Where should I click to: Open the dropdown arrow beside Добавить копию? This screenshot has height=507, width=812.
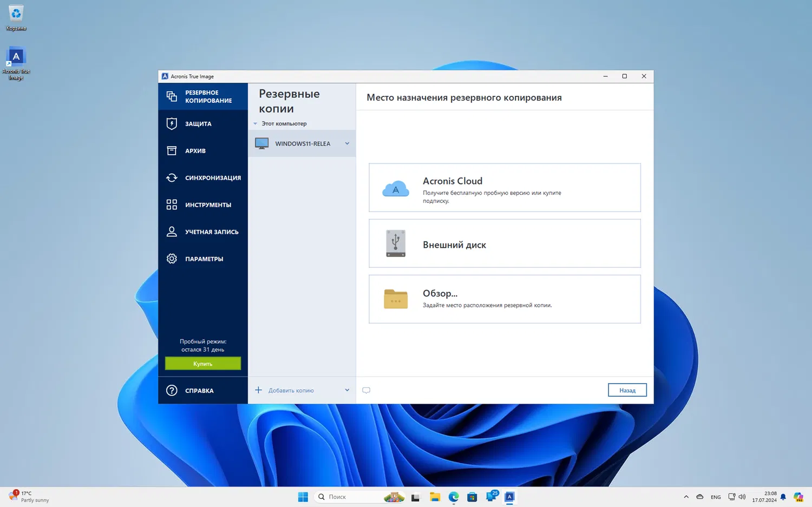point(347,390)
